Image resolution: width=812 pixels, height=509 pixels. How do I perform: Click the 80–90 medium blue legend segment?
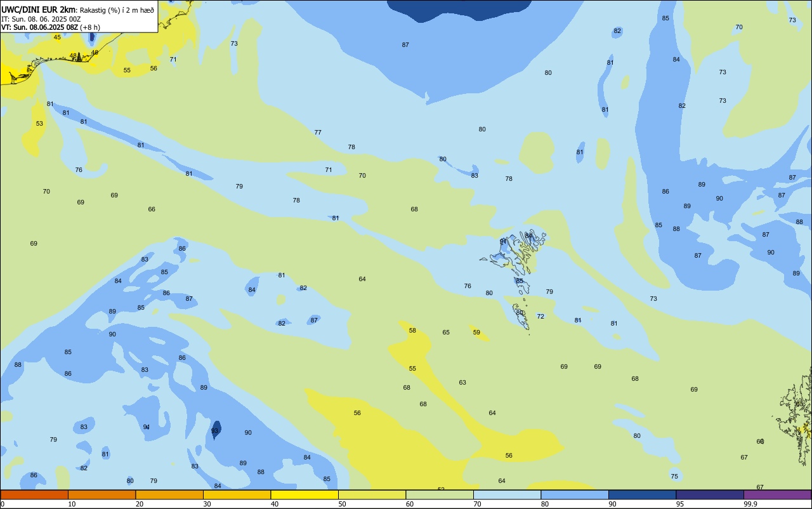click(x=575, y=494)
